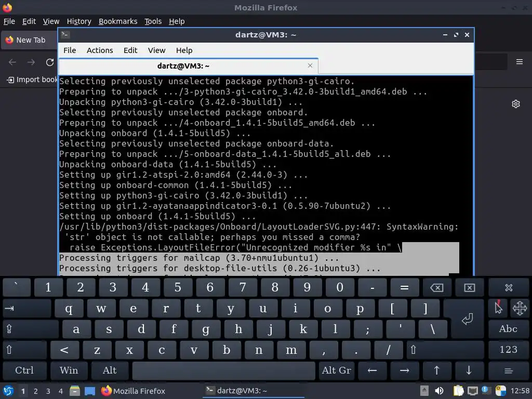Image resolution: width=532 pixels, height=399 pixels.
Task: Click Firefox forward navigation arrow
Action: 31,62
